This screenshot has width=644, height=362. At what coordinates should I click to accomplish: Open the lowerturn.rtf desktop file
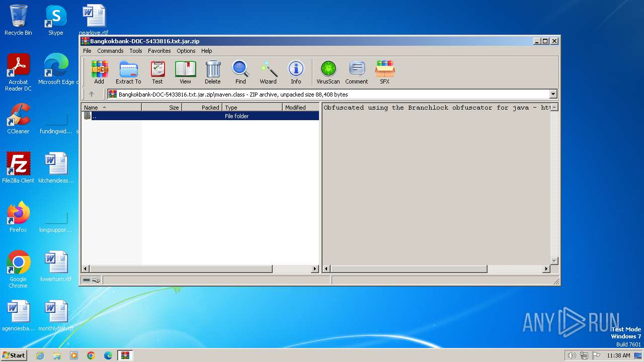pos(56,266)
